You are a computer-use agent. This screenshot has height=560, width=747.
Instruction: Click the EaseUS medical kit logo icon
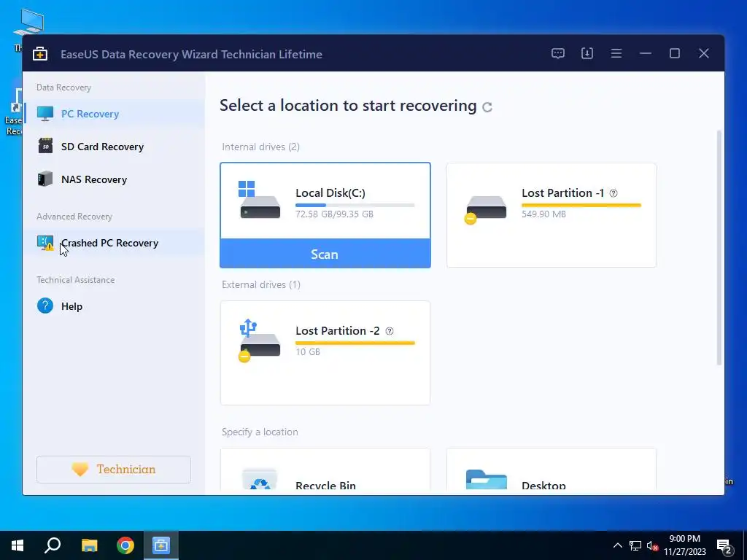40,54
